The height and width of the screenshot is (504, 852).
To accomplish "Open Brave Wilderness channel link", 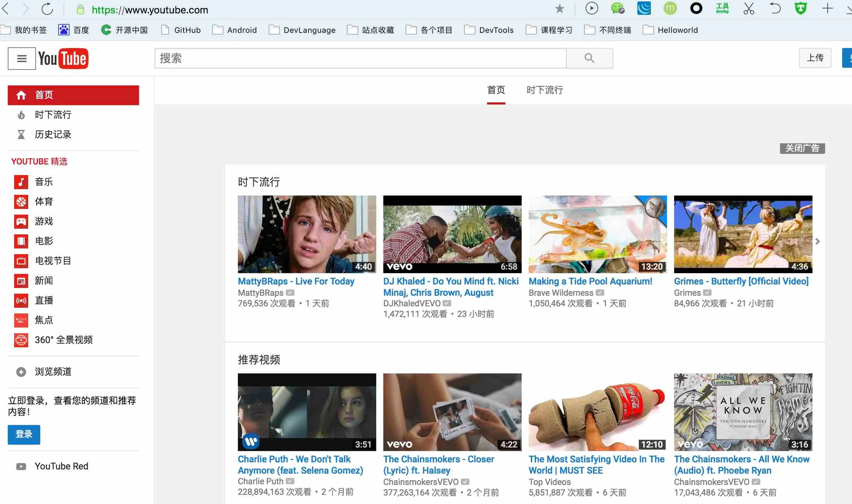I will tap(561, 293).
